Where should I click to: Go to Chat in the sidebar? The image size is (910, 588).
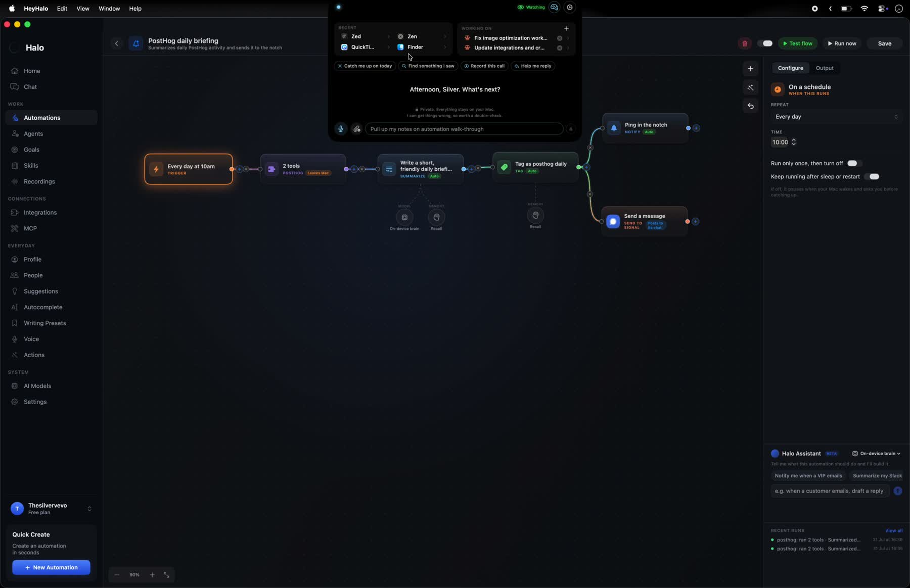[x=30, y=87]
